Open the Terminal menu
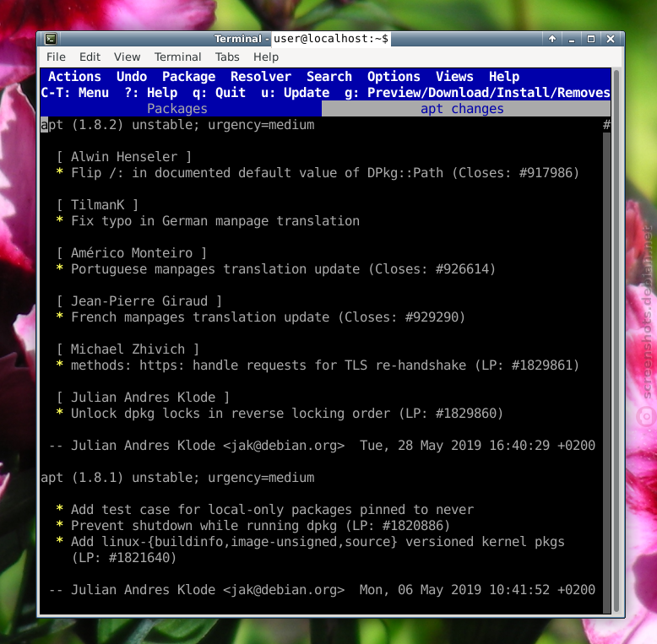The width and height of the screenshot is (657, 644). coord(177,57)
